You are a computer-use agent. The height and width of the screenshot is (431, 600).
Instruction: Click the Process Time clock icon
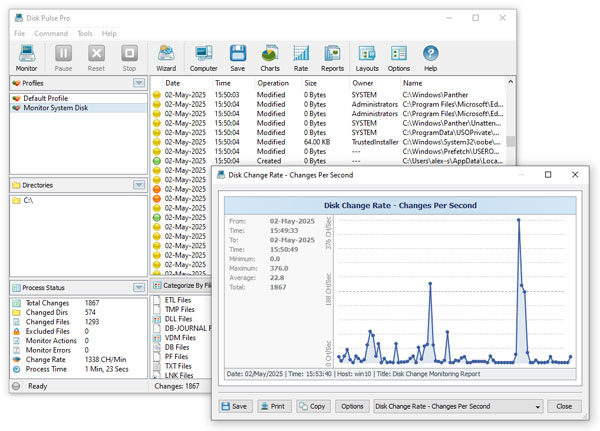coord(16,369)
